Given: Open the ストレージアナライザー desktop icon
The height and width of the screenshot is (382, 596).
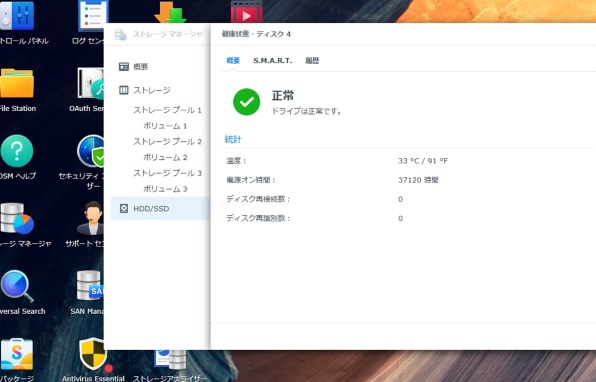Looking at the screenshot, I should (x=170, y=360).
